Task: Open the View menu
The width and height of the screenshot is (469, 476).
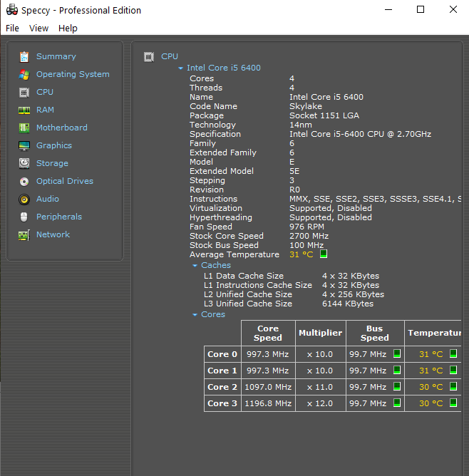Action: pyautogui.click(x=38, y=28)
